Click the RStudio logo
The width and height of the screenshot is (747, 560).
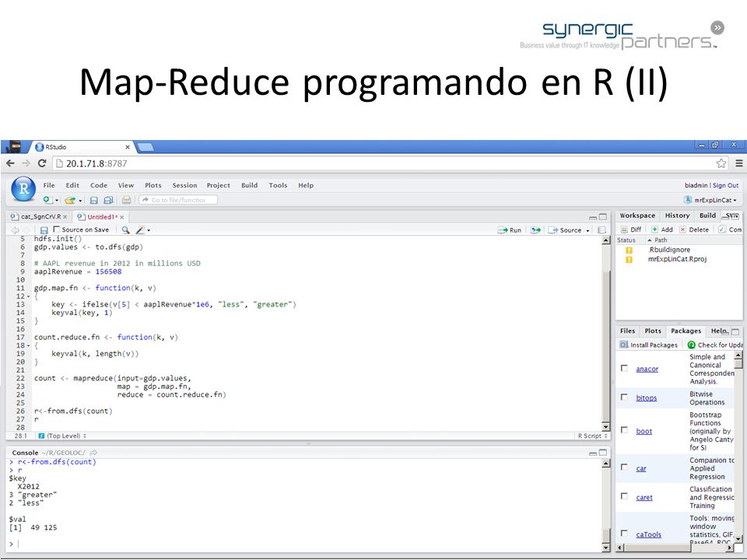23,189
